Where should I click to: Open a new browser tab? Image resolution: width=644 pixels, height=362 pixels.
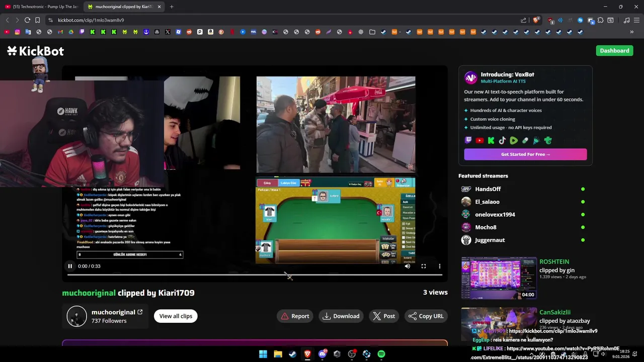click(x=172, y=7)
